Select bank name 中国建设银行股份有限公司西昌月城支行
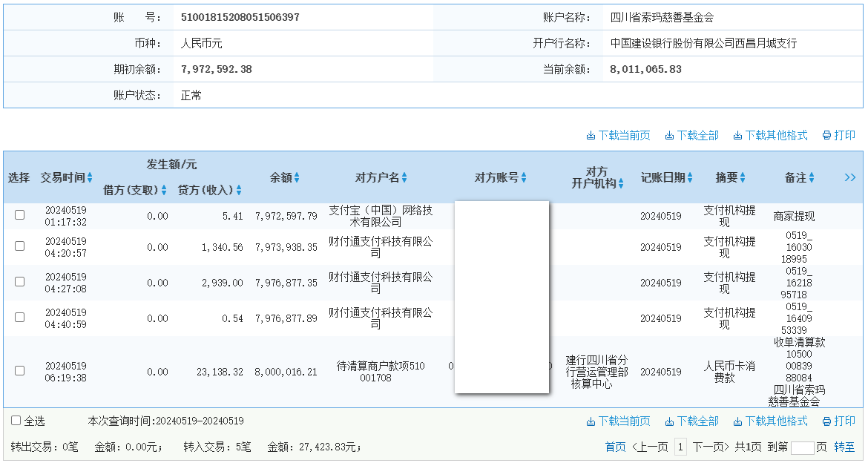Screen dimensions: 868x463 pos(703,43)
